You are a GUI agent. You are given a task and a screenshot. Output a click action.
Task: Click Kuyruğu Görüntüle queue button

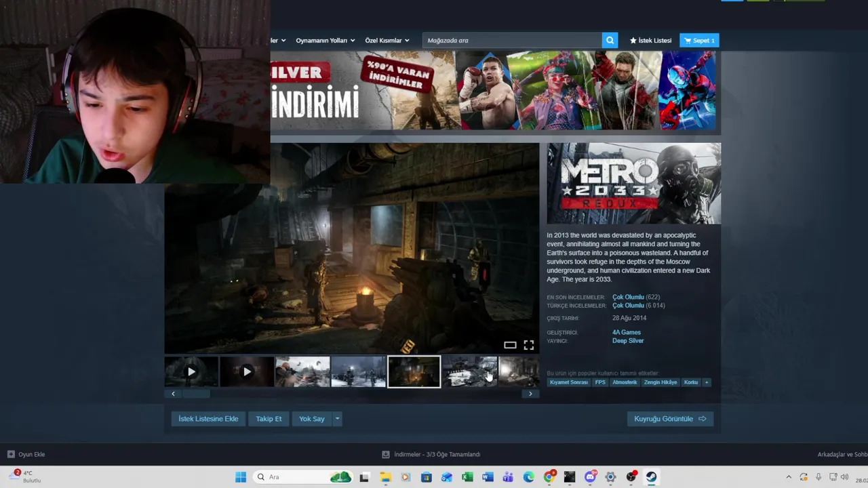point(670,419)
